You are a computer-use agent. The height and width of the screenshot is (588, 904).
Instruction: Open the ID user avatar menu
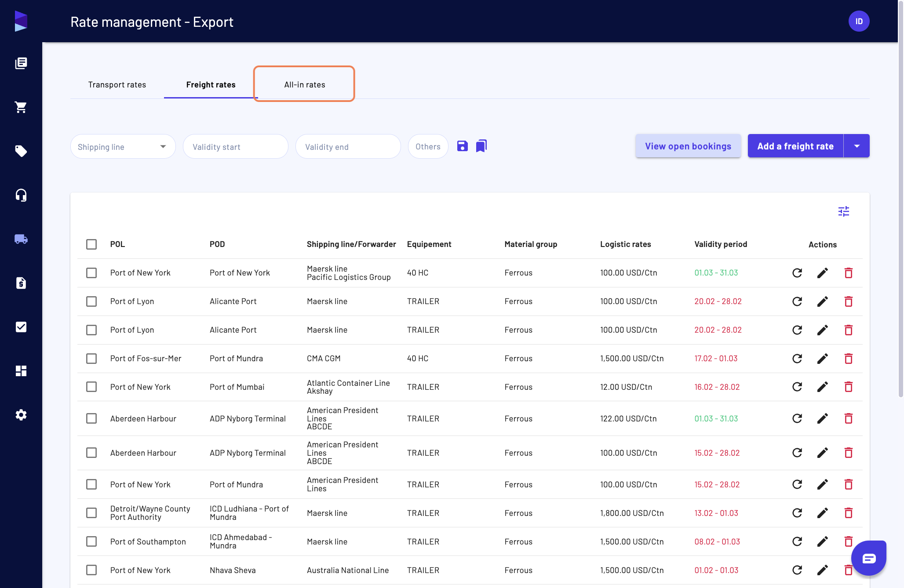(x=859, y=21)
